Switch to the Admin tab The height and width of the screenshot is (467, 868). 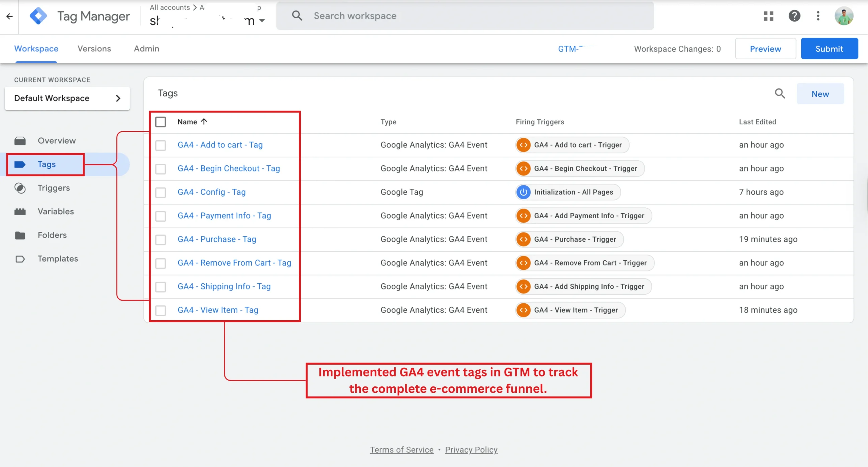click(146, 48)
